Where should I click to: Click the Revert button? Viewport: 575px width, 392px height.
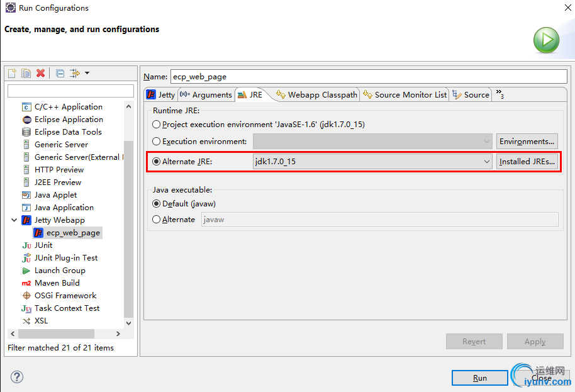(x=474, y=342)
